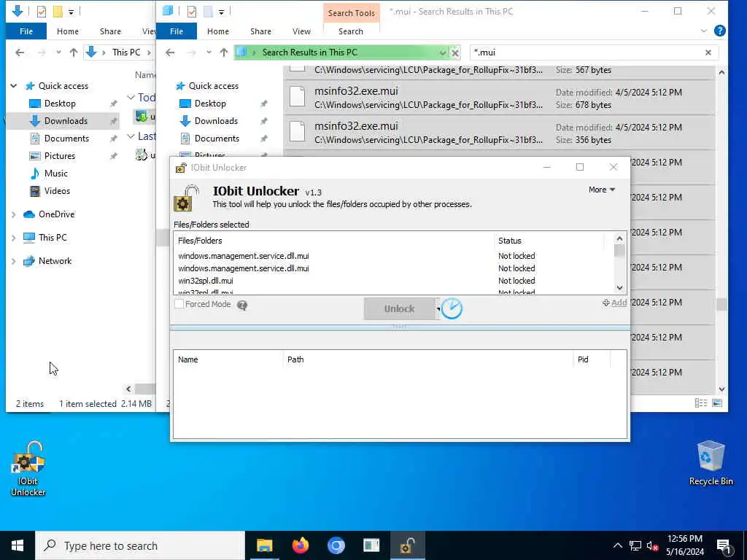
Task: Enable the Forced Mode checkbox
Action: 179,304
